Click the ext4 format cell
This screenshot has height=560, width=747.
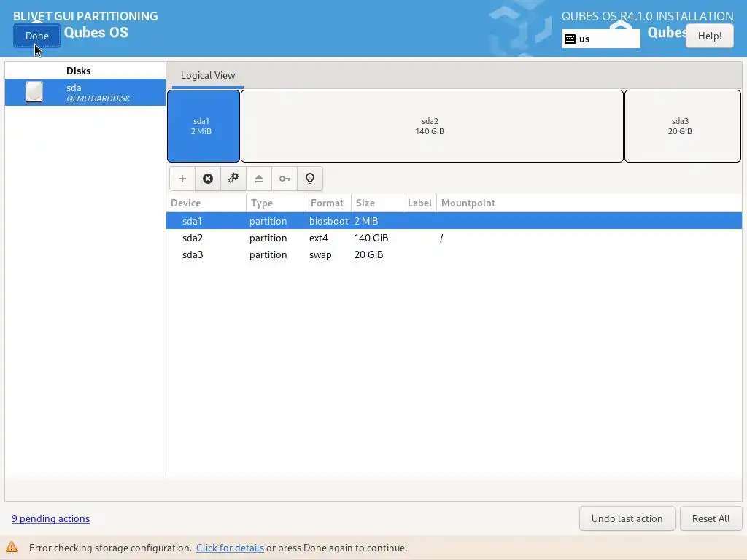318,238
